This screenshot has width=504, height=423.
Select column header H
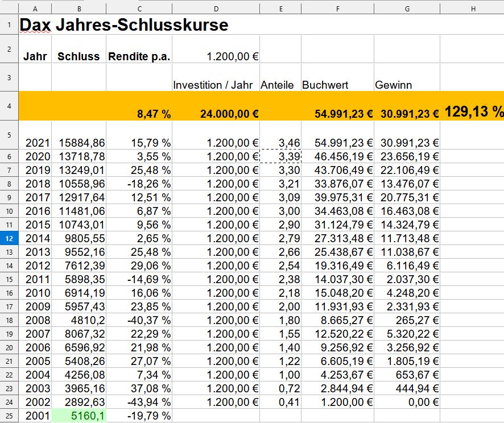coord(473,9)
